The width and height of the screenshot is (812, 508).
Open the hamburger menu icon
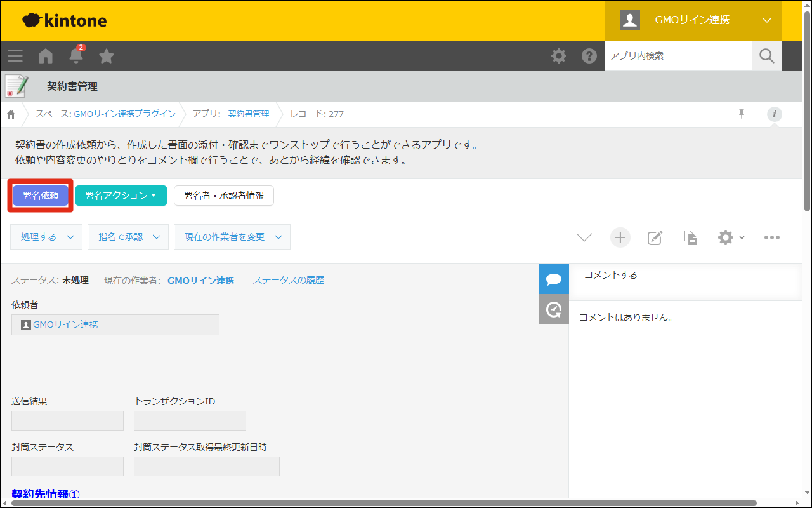[x=15, y=56]
